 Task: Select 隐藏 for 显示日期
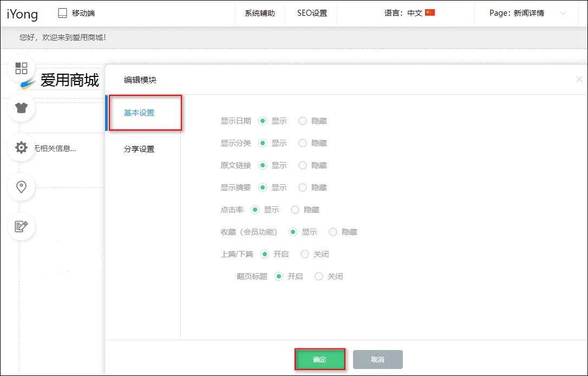(x=303, y=121)
